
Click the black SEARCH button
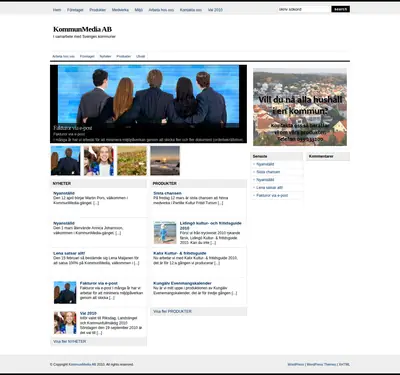[340, 9]
